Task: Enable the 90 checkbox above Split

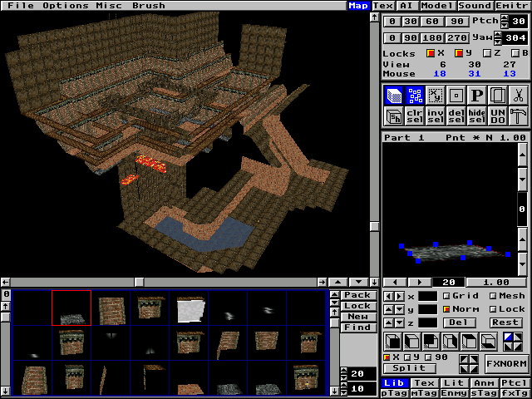Action: point(428,357)
